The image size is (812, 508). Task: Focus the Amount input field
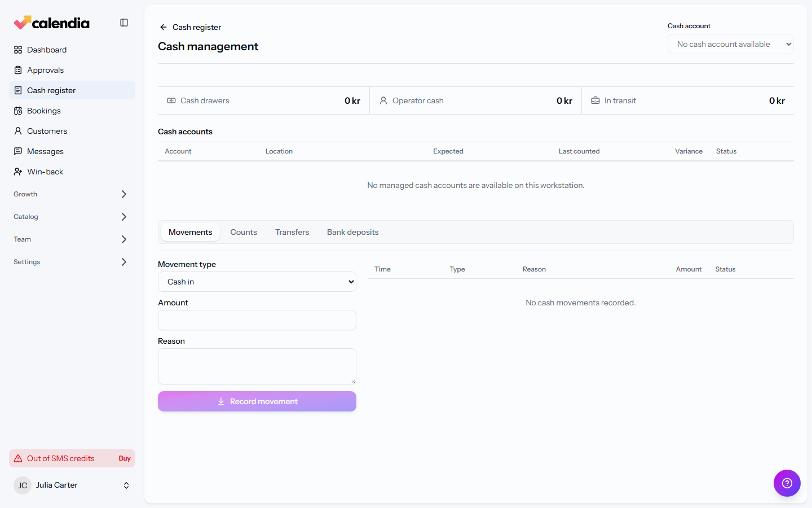(257, 320)
